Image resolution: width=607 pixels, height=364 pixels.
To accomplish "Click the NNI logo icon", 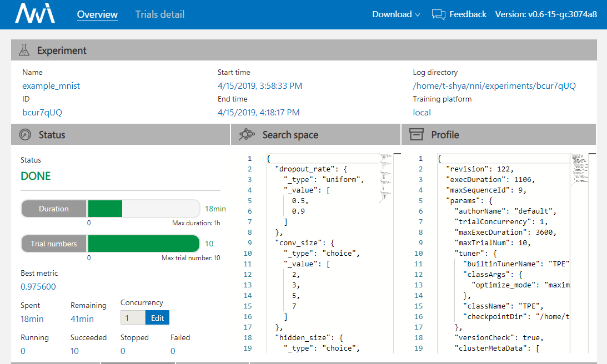I will click(x=35, y=14).
